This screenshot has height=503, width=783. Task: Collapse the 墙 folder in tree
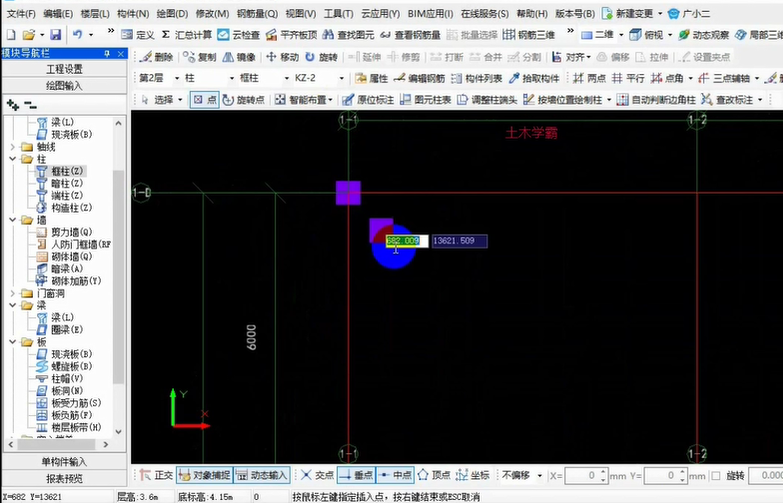pos(13,220)
